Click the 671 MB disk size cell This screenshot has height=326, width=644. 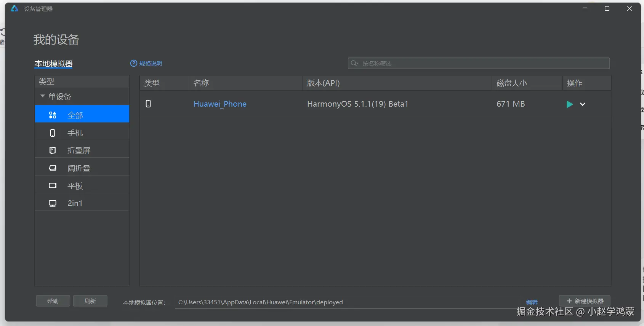tap(511, 104)
